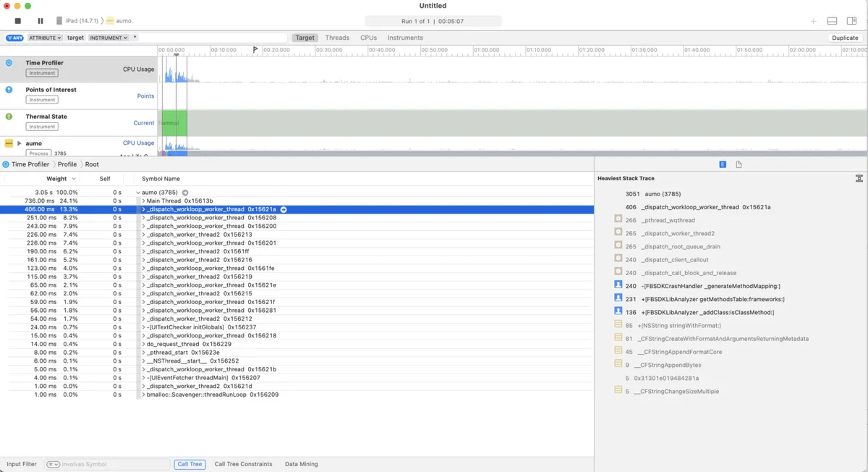Viewport: 868px width, 472px height.
Task: Stop the recording with the stop button
Action: coord(18,21)
